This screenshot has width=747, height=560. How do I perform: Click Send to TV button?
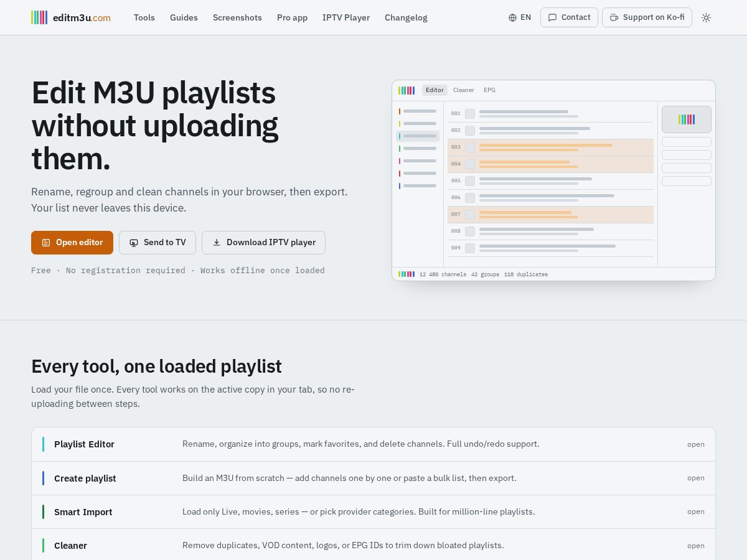click(x=157, y=243)
